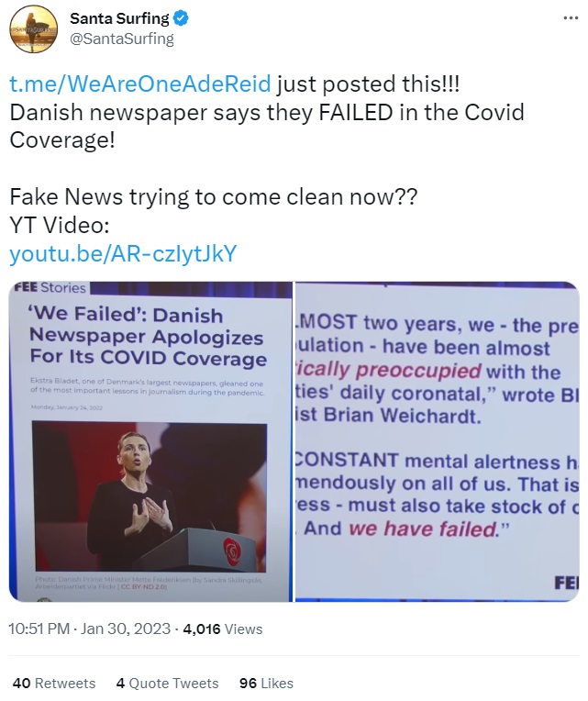Open the three-dot more options menu
Image resolution: width=588 pixels, height=701 pixels.
coord(571,18)
